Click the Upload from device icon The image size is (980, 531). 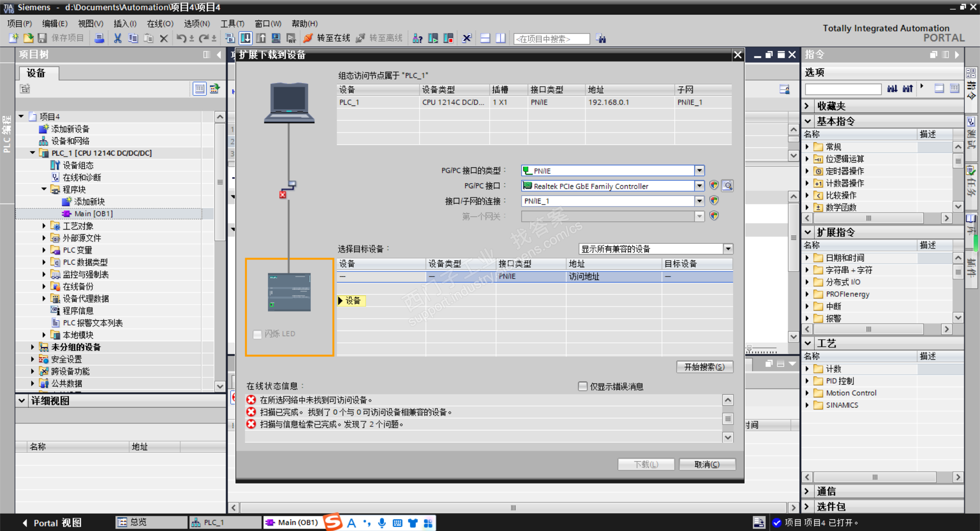coord(261,38)
